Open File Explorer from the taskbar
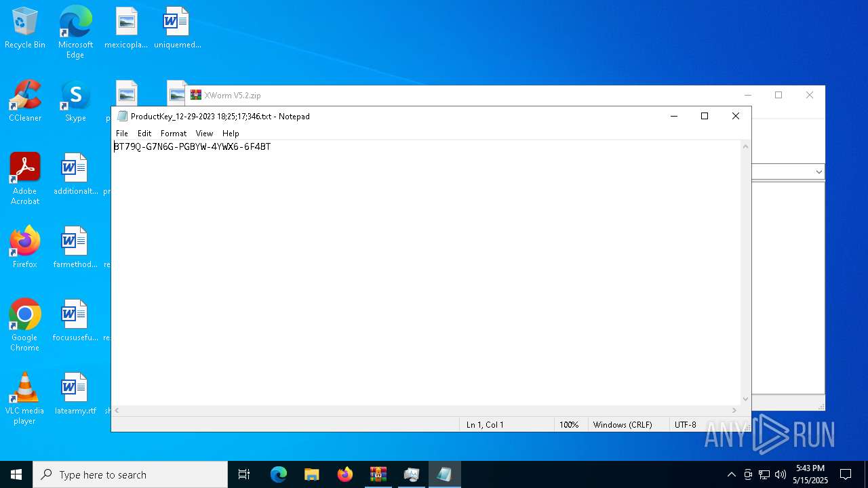The width and height of the screenshot is (868, 488). tap(312, 474)
